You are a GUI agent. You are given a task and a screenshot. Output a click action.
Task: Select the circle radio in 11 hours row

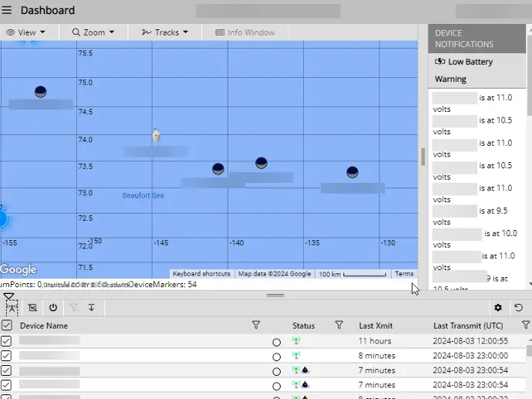(277, 343)
